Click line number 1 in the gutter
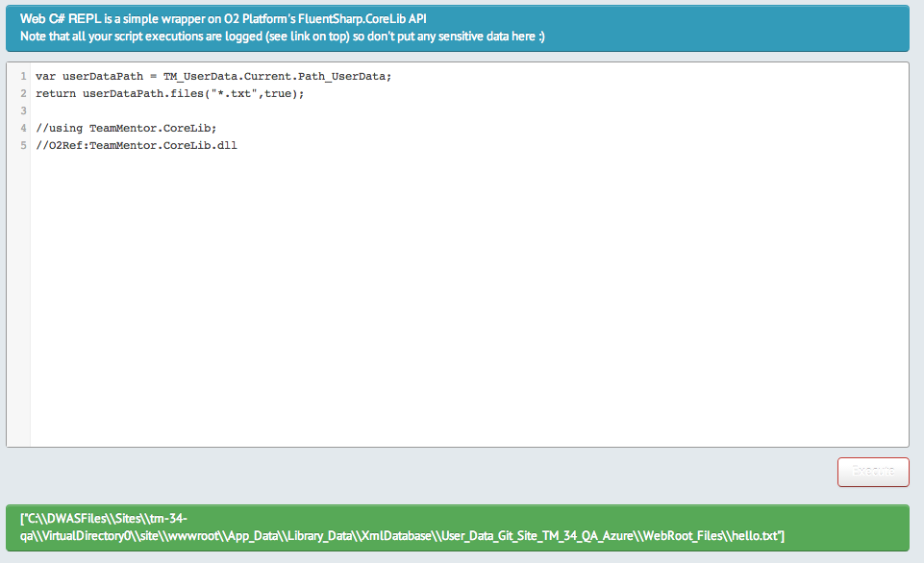924x563 pixels. click(x=21, y=76)
